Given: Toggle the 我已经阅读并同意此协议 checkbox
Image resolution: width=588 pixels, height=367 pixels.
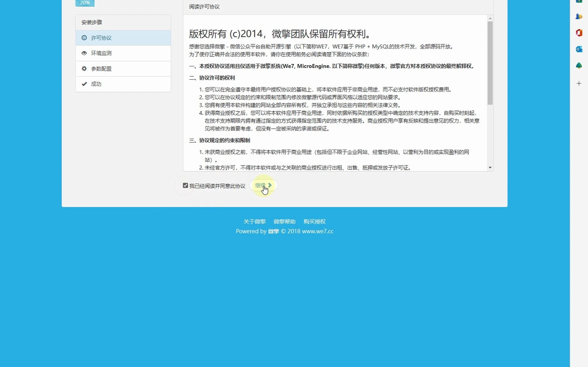Looking at the screenshot, I should click(185, 186).
